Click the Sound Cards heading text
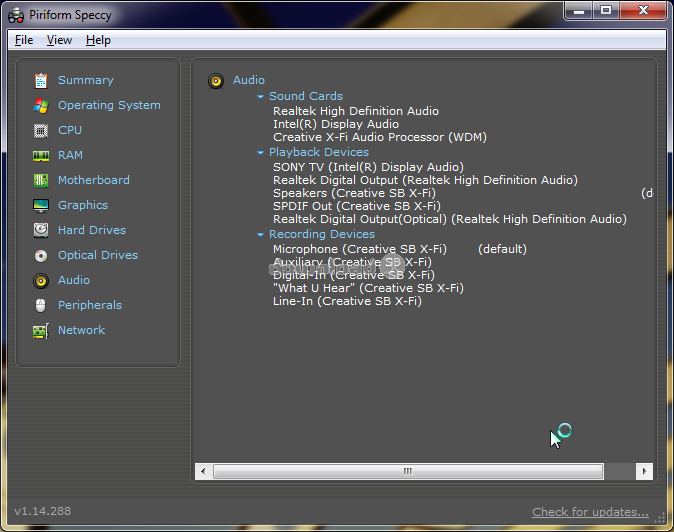 [x=306, y=96]
